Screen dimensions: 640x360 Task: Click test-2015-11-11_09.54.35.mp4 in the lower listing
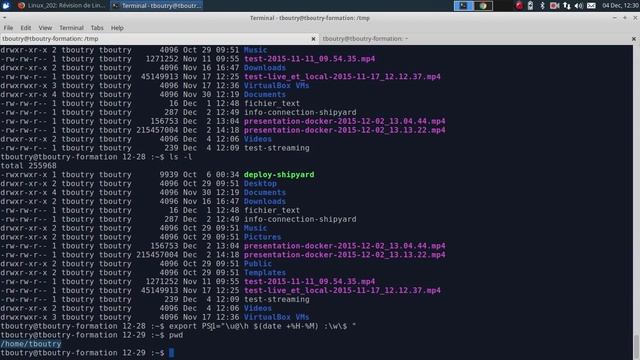point(309,282)
